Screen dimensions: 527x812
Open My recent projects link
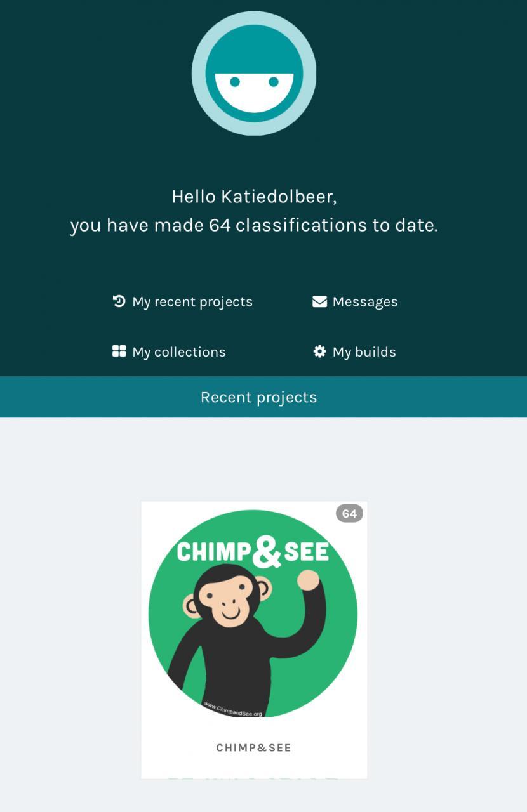(x=192, y=302)
